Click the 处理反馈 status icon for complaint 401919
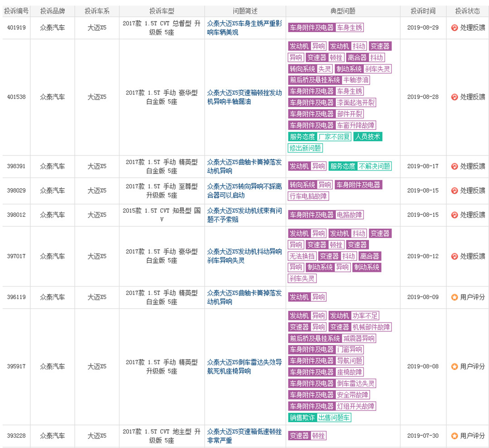 point(454,28)
